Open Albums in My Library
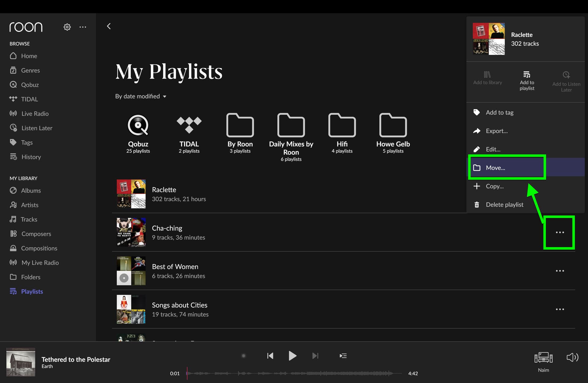The width and height of the screenshot is (588, 383). click(x=31, y=190)
